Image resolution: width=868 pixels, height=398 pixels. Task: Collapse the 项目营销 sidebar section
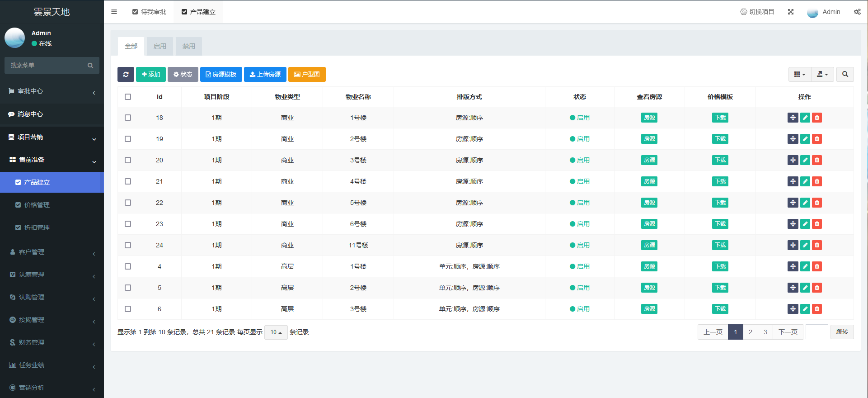(52, 137)
